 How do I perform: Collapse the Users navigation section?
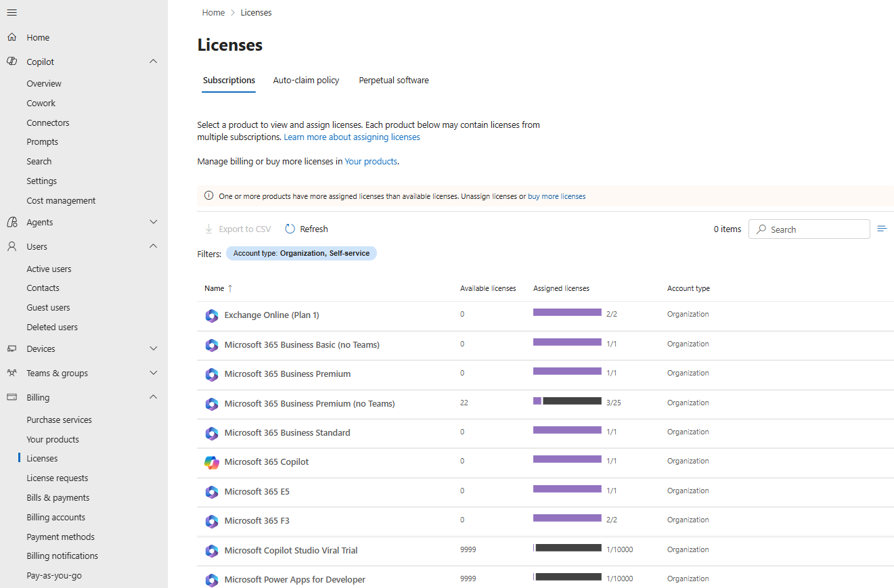point(153,246)
